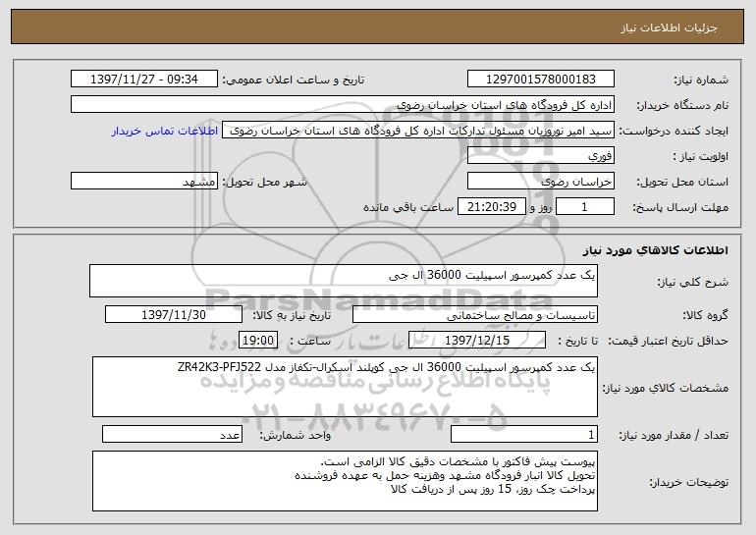Click the label حداقل تاریخ اعتبار قیمت

click(x=668, y=342)
